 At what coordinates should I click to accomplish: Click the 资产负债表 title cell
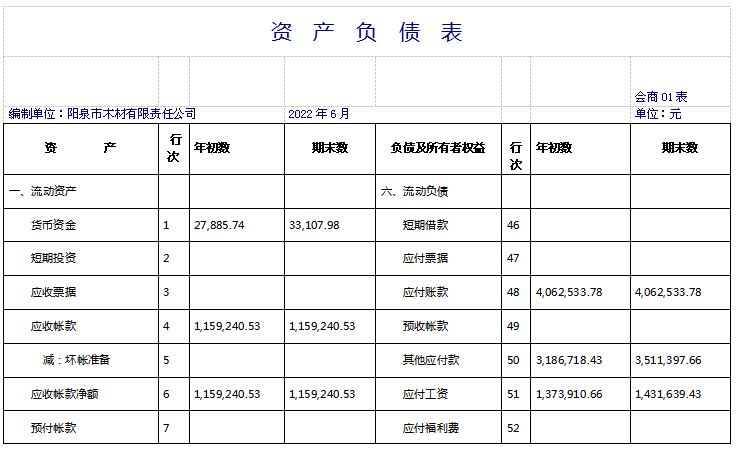(367, 32)
